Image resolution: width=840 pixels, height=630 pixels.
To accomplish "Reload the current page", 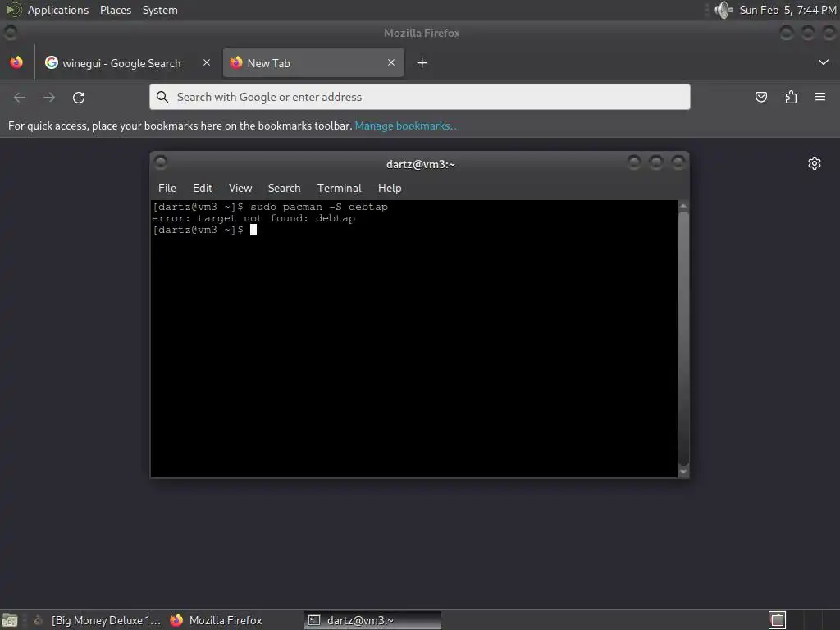I will (x=79, y=97).
